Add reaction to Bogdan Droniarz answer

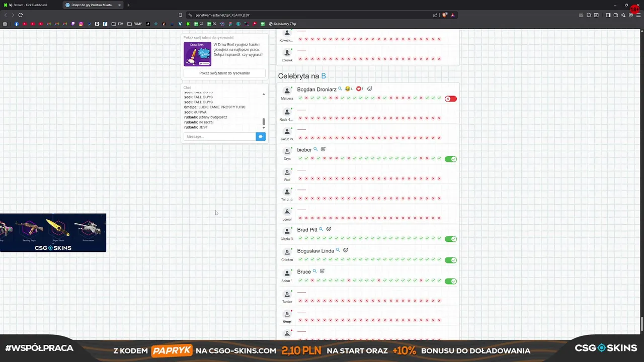[369, 89]
